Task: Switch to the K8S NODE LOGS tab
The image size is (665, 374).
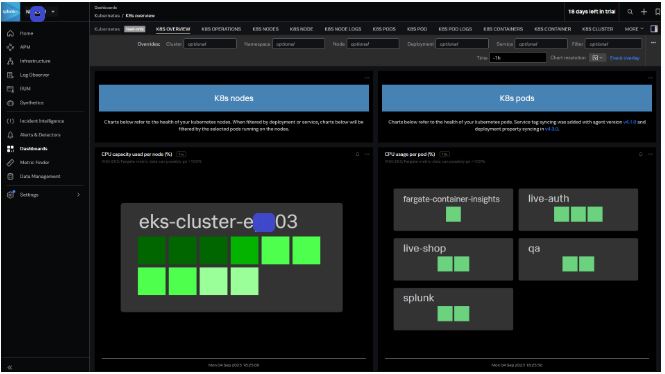Action: pos(343,29)
